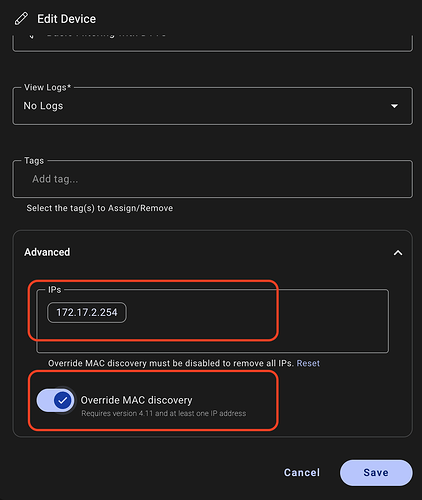Click the View Logs field label
Image resolution: width=422 pixels, height=500 pixels.
[47, 87]
